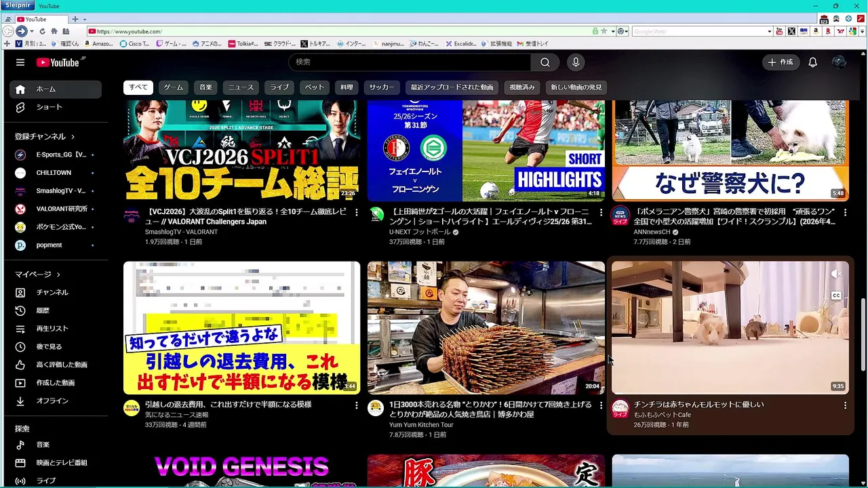Open 後で見る watch later

[x=56, y=346]
